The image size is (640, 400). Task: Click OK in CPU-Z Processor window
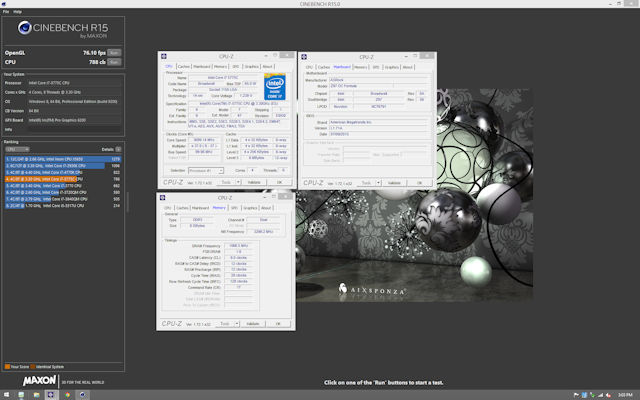pyautogui.click(x=280, y=182)
